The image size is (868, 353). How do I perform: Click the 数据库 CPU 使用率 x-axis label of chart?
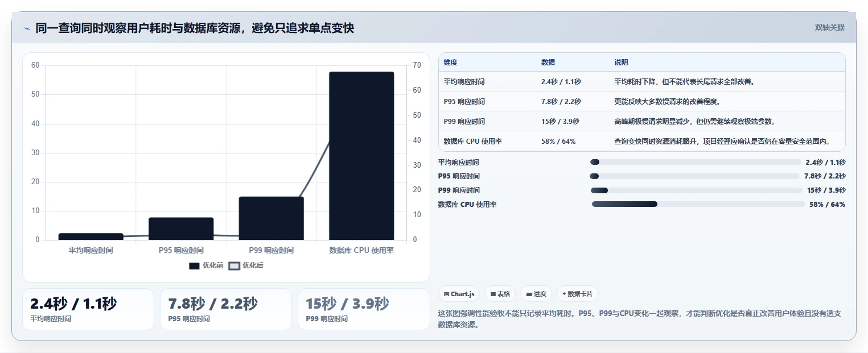(x=361, y=250)
